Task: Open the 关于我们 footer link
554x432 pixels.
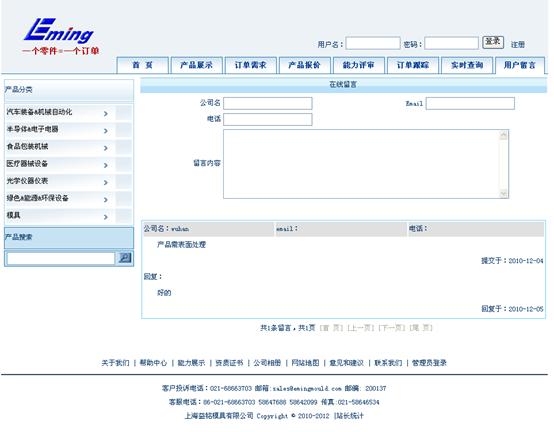Action: click(115, 363)
